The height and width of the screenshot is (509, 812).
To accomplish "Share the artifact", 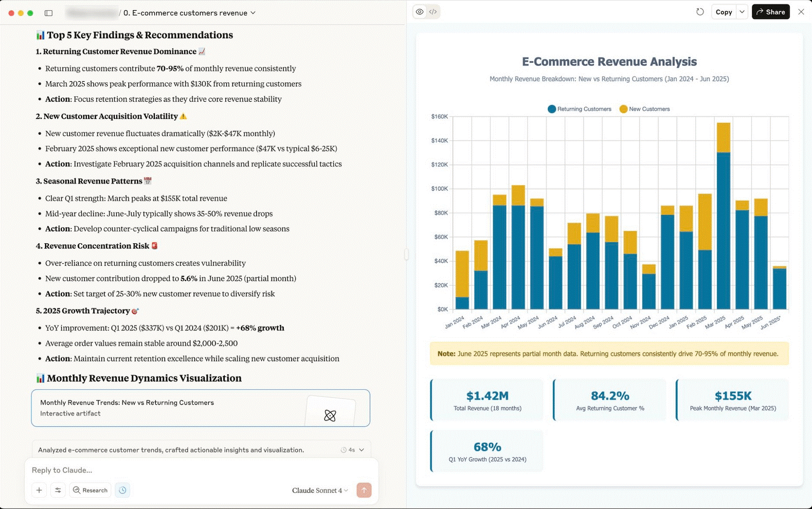I will 770,12.
